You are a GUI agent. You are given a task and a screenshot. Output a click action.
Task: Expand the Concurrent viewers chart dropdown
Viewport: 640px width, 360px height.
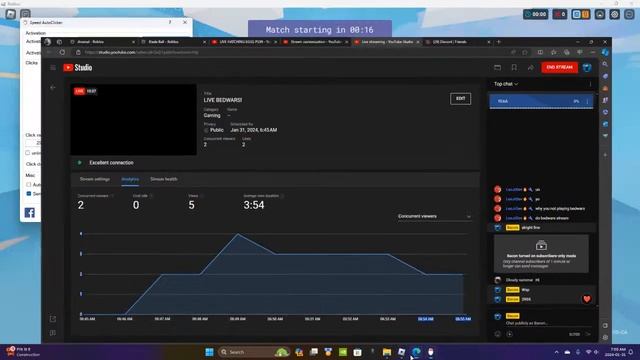434,216
